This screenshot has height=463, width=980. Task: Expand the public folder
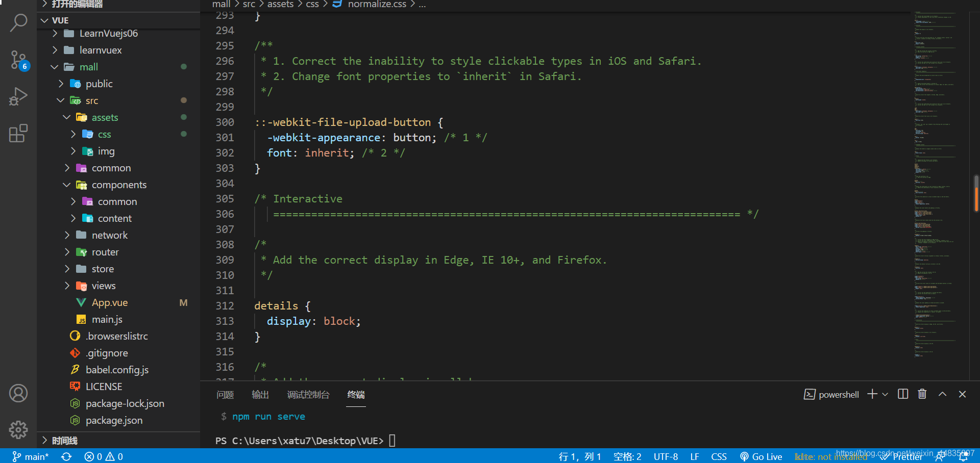[118, 84]
